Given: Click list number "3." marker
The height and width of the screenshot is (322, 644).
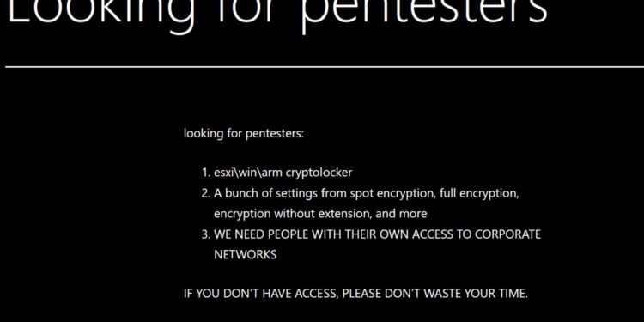Looking at the screenshot, I should pyautogui.click(x=206, y=234).
